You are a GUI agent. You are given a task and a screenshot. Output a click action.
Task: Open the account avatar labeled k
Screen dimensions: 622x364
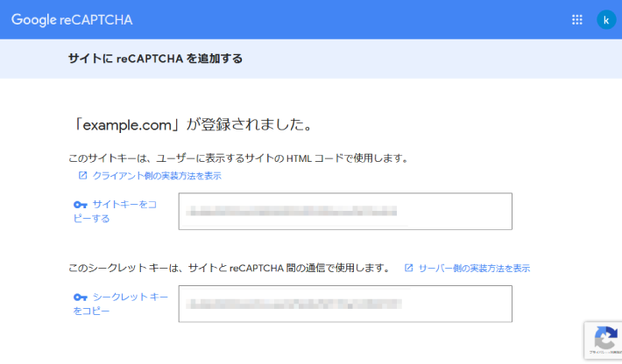606,20
